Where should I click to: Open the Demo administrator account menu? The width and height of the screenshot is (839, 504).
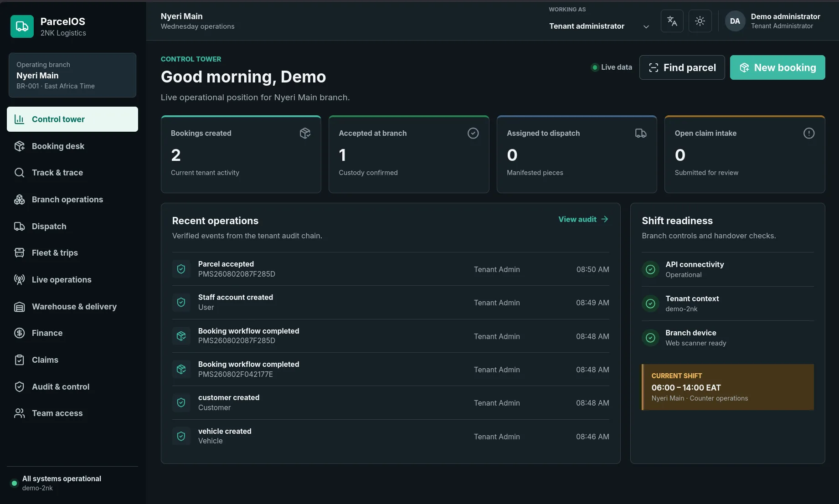773,21
